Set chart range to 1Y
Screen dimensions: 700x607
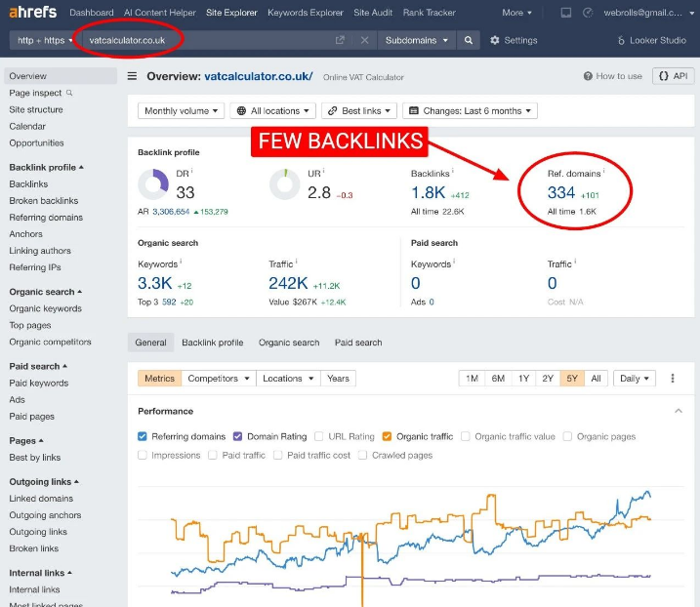coord(523,379)
